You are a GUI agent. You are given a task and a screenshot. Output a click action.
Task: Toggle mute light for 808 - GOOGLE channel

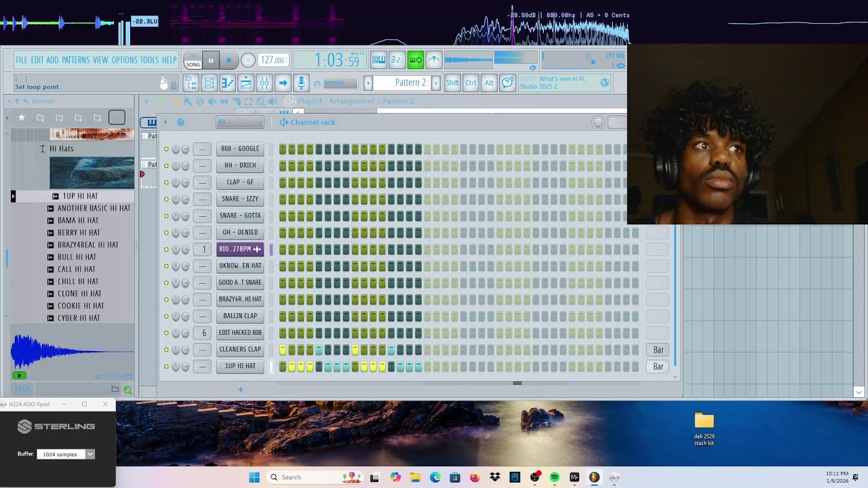tap(166, 149)
